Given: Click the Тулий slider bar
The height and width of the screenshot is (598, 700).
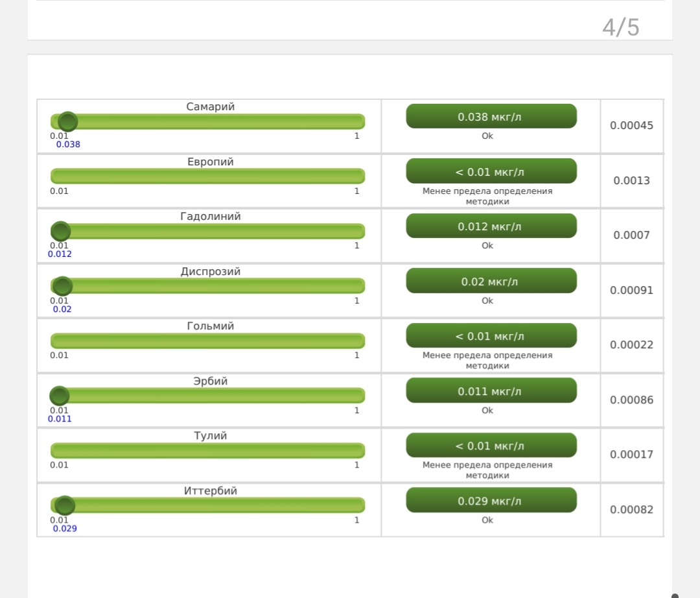Looking at the screenshot, I should pyautogui.click(x=207, y=450).
